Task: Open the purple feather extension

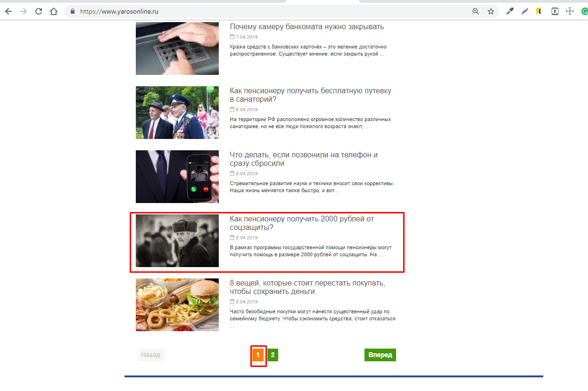Action: (x=525, y=11)
